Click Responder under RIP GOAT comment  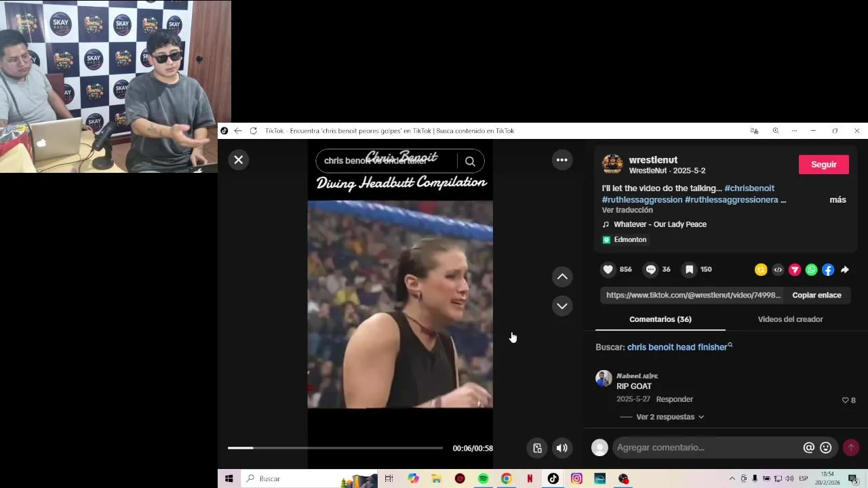point(674,399)
